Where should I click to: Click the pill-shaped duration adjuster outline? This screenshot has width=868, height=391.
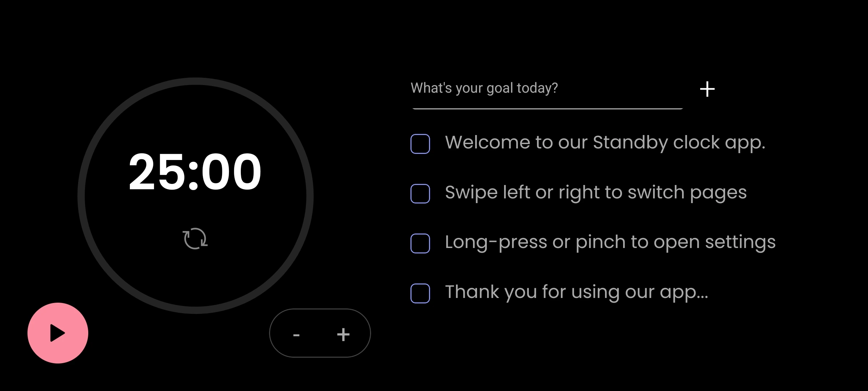click(x=320, y=310)
